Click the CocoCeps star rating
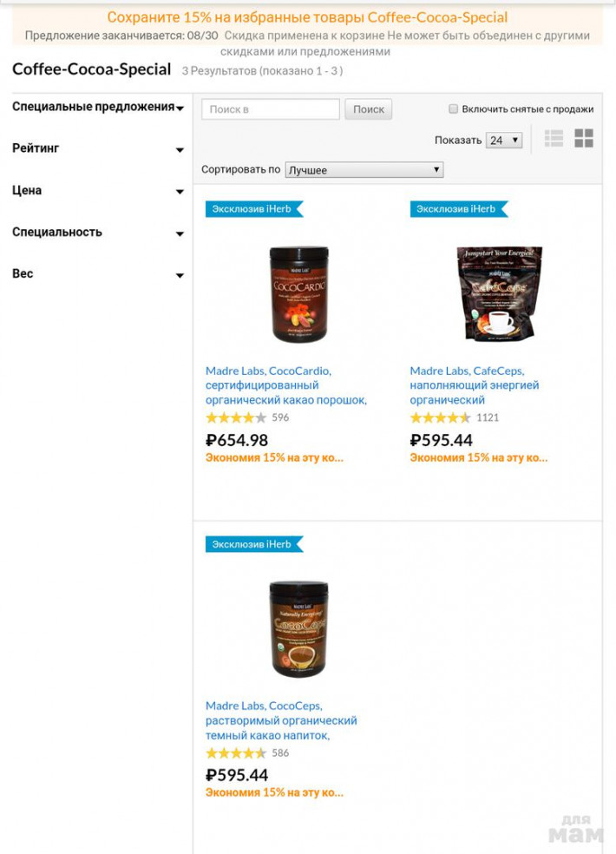 coord(236,753)
